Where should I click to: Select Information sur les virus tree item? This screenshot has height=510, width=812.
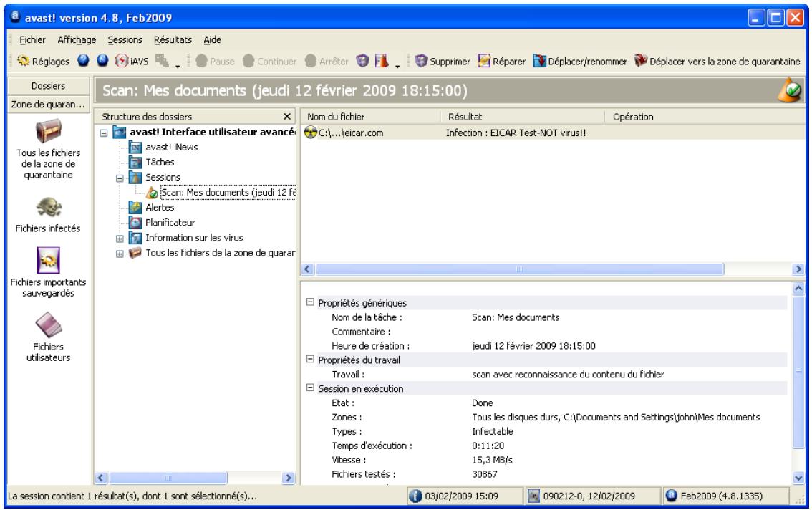tap(194, 237)
